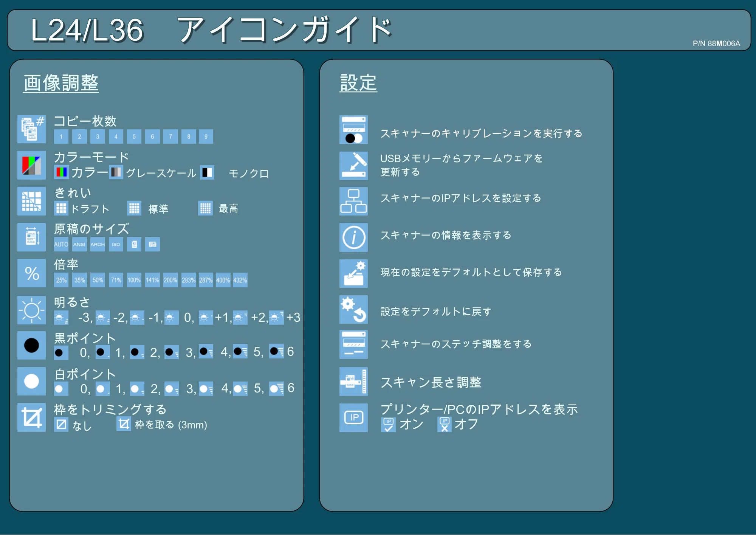Click the scan length adjustment icon

point(353,381)
